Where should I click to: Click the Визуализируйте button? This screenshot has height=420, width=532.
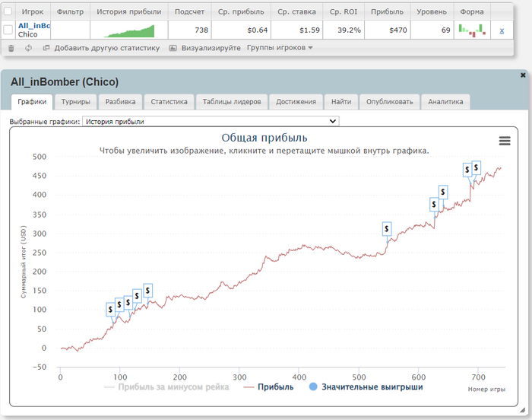[x=211, y=48]
